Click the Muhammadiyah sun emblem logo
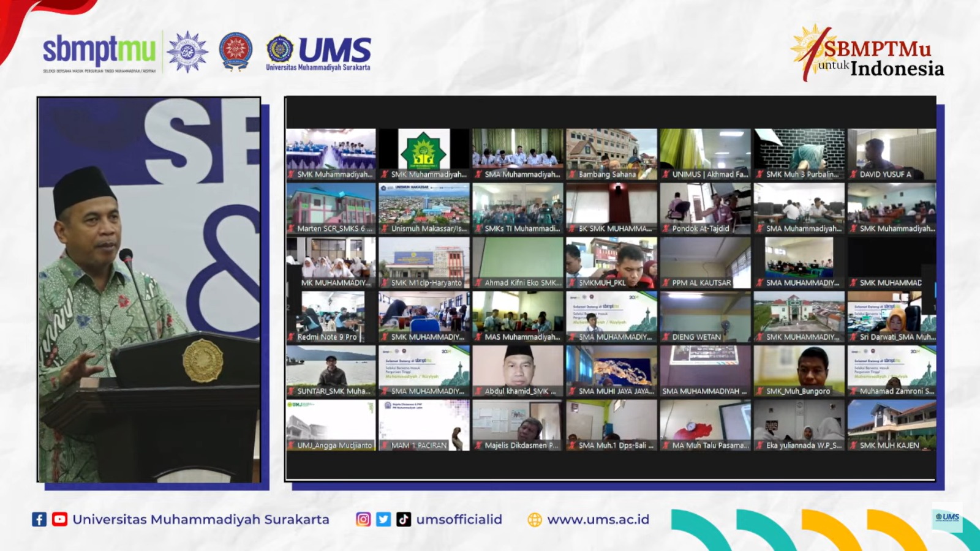 (187, 52)
